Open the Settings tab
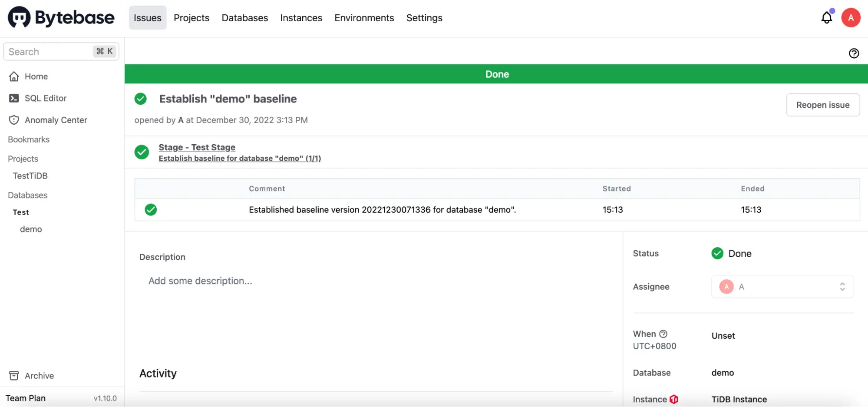 coord(424,18)
